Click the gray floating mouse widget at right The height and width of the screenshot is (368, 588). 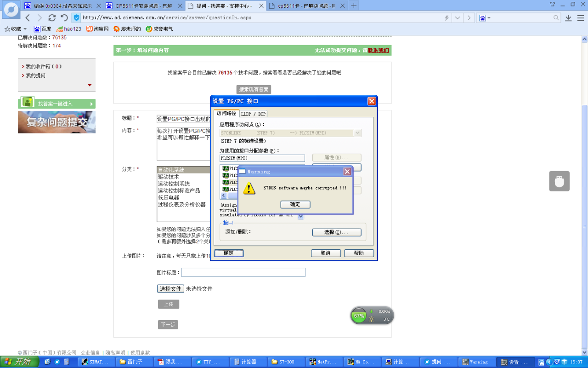[559, 181]
